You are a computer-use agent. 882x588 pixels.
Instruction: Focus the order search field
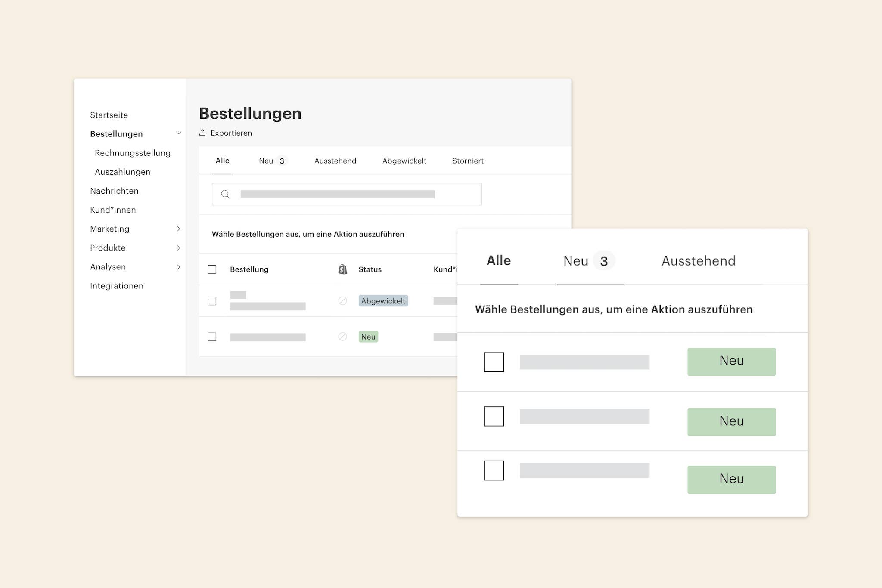click(x=346, y=194)
